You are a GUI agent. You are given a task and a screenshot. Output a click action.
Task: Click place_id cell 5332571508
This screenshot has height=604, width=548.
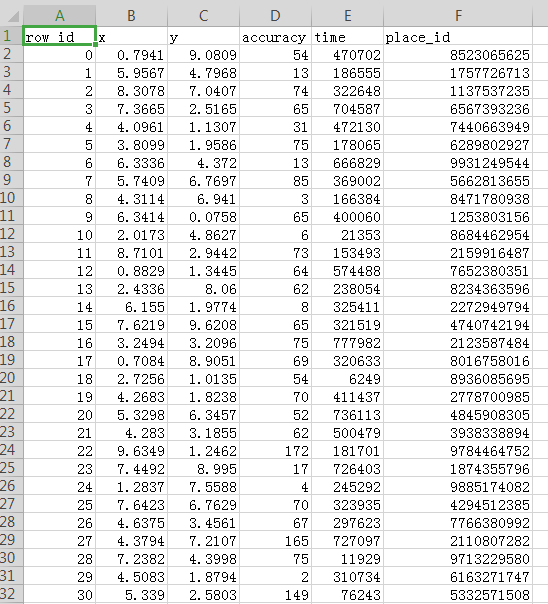[x=458, y=595]
